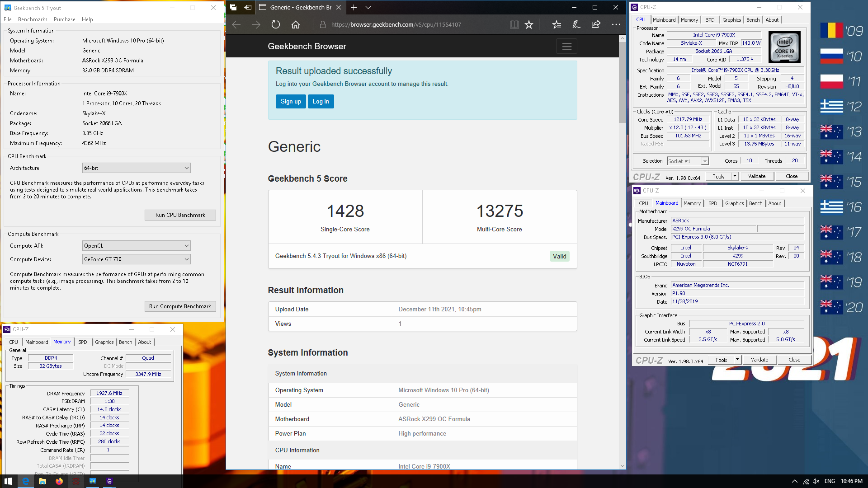Image resolution: width=868 pixels, height=488 pixels.
Task: Open Socket #1 selection dropdown in CPU-Z
Action: [688, 161]
